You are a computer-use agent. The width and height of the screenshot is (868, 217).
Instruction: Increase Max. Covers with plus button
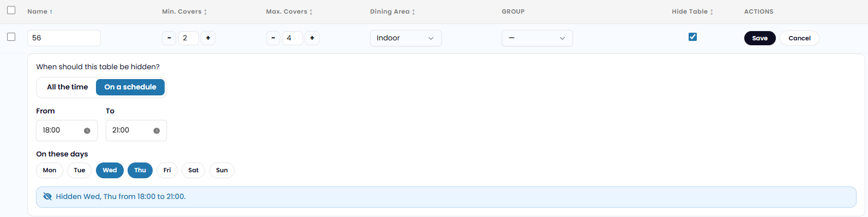pos(312,38)
